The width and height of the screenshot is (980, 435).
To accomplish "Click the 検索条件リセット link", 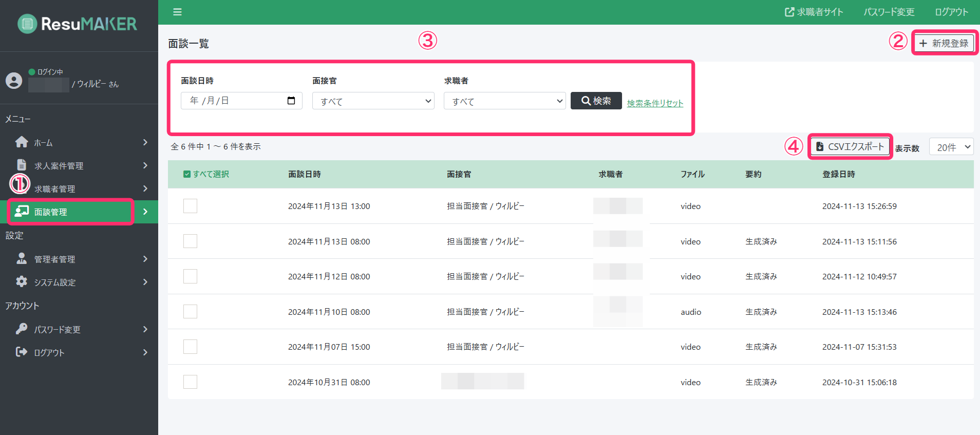I will 655,103.
